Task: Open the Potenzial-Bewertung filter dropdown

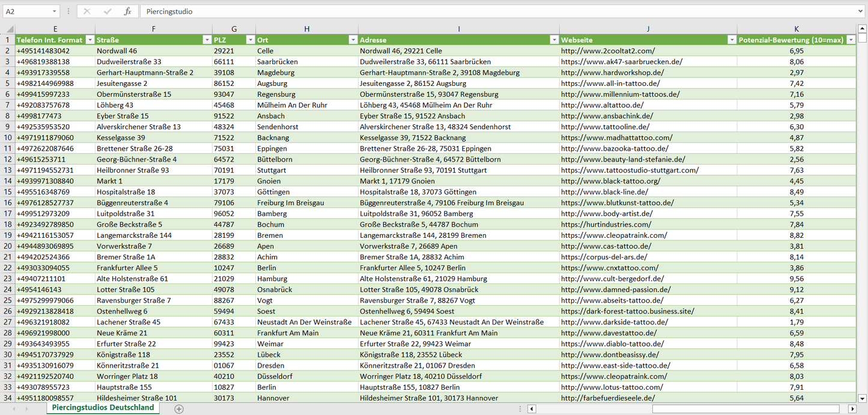Action: point(851,40)
